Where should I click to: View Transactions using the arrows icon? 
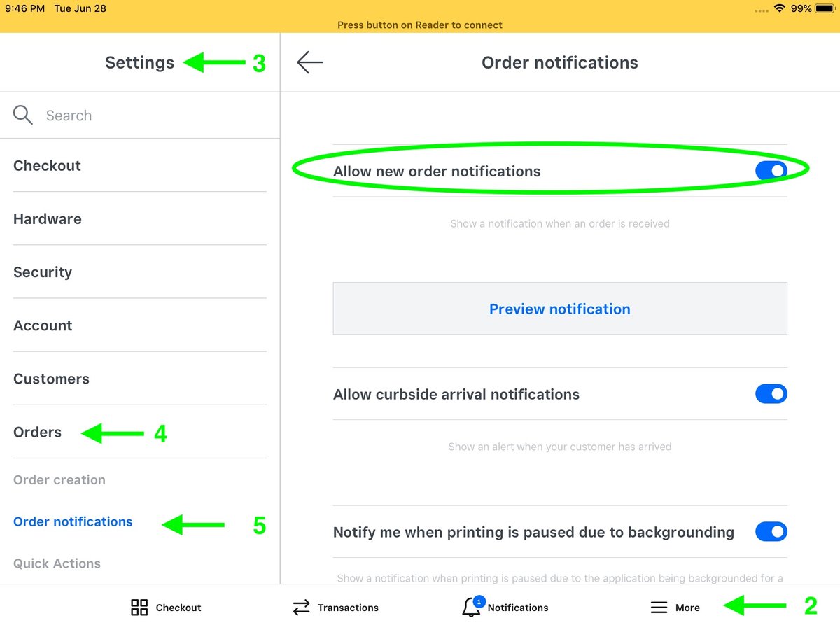coord(335,608)
